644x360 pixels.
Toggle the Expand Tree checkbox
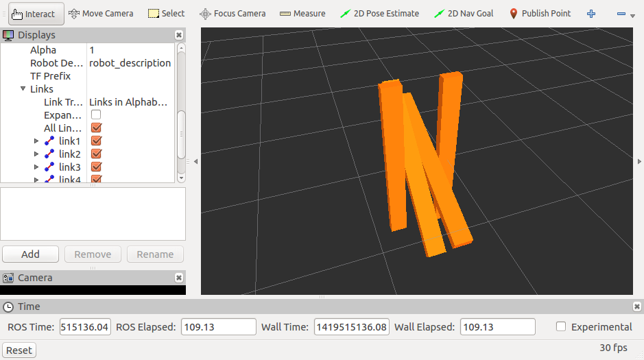(x=96, y=115)
